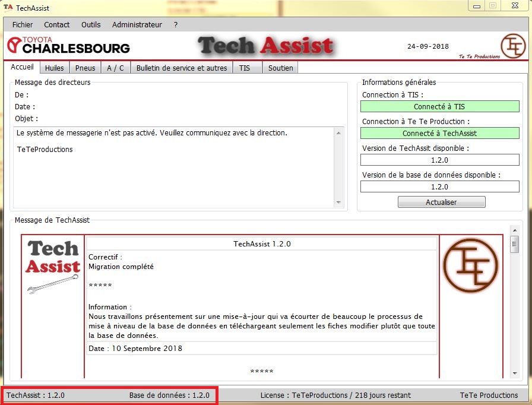
Task: Open the Outils menu
Action: click(x=91, y=25)
